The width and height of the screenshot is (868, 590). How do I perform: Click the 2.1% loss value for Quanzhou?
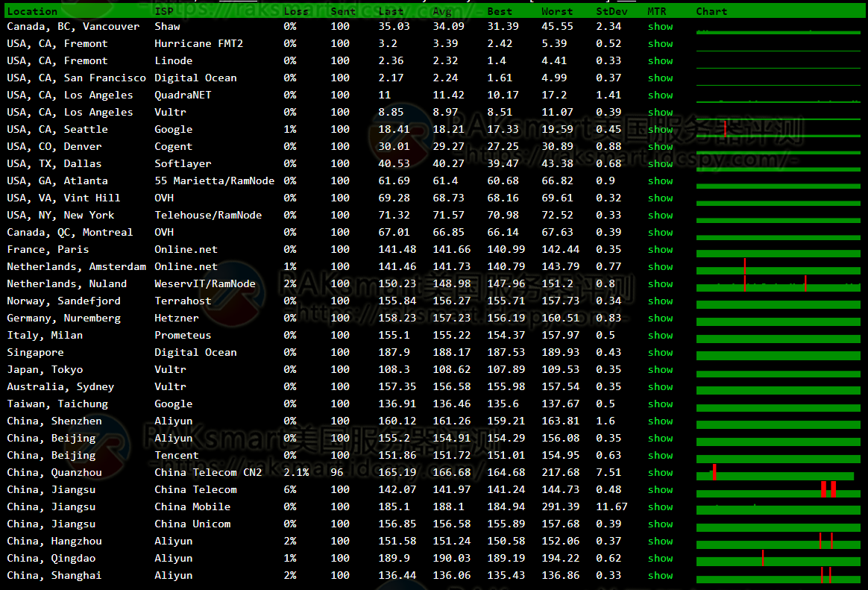(296, 473)
